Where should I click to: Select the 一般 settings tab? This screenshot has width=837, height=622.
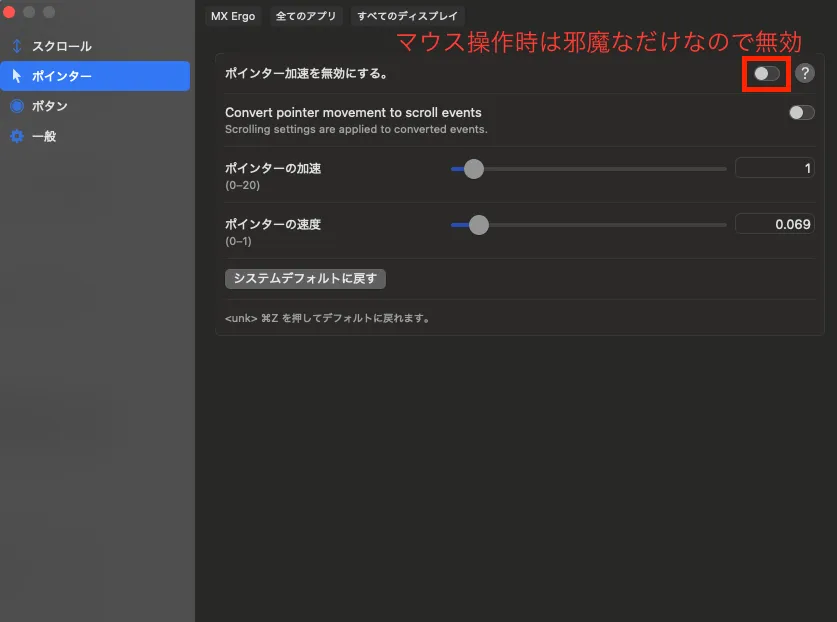click(44, 136)
